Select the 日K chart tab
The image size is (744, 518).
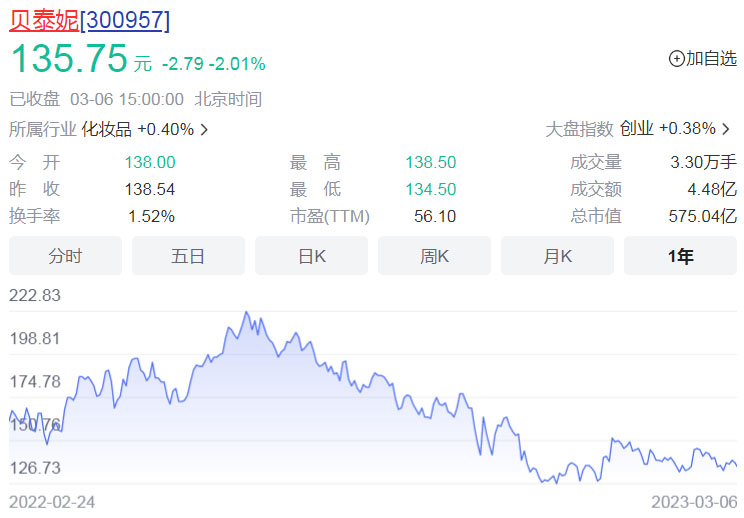(x=311, y=256)
